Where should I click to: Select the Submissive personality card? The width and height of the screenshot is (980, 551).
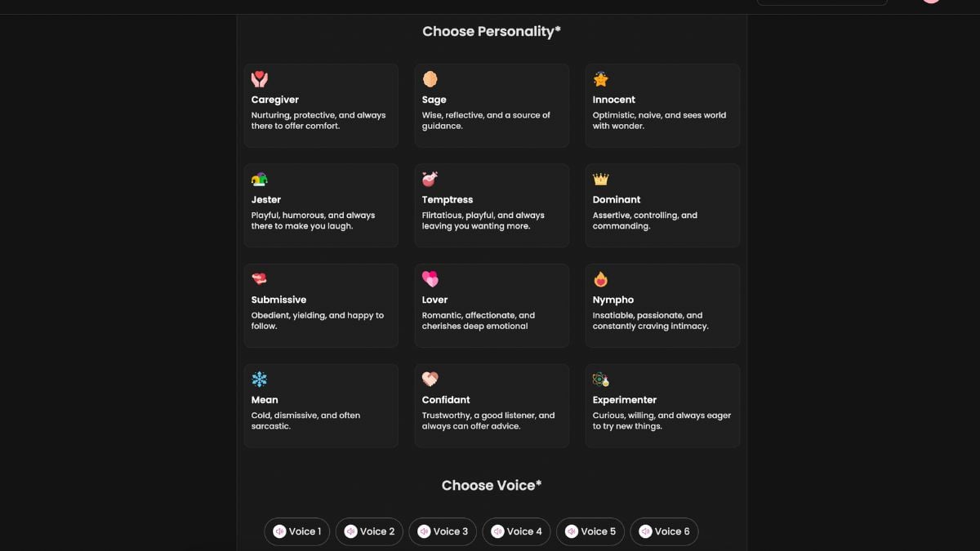[x=321, y=305]
